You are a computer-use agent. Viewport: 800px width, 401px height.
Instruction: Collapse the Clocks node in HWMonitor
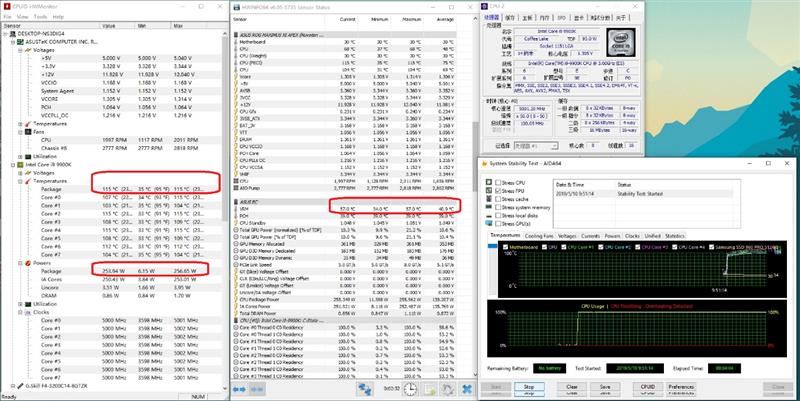point(21,312)
